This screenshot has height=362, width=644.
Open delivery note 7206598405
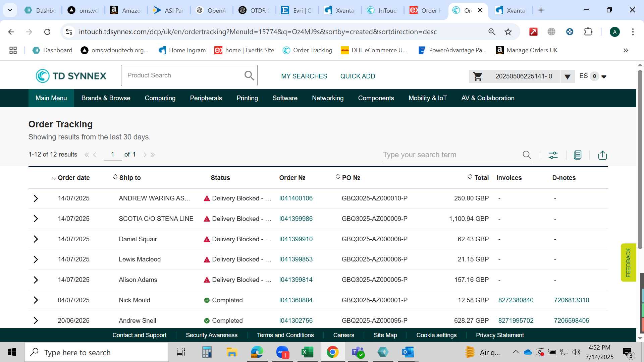click(x=571, y=321)
